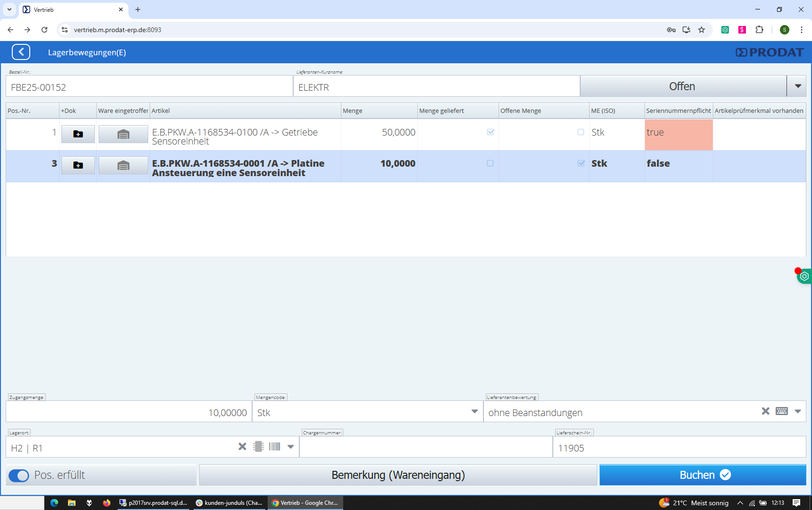Image resolution: width=812 pixels, height=510 pixels.
Task: Click warehouse icon for position 1
Action: (x=123, y=134)
